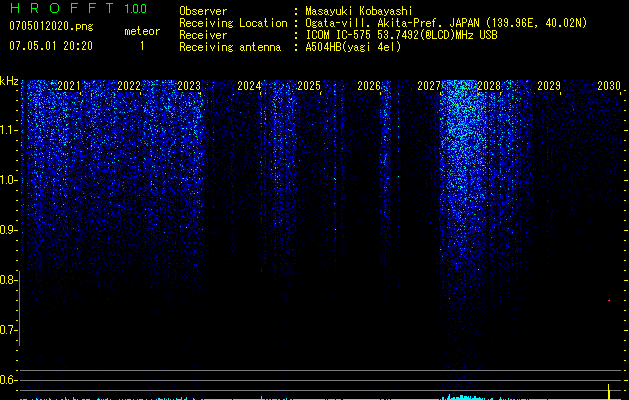Click the Receiving antenna label
629x400 pixels.
(230, 47)
